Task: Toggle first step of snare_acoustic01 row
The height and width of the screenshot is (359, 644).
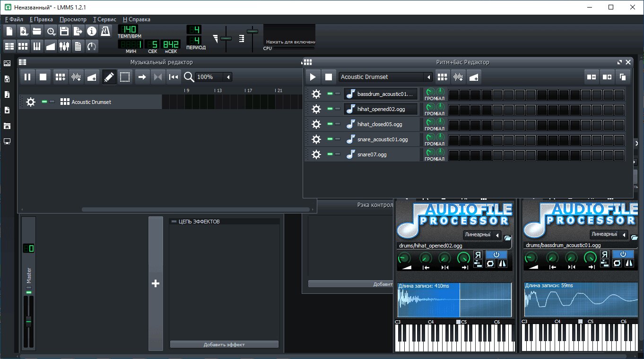Action: (x=453, y=139)
